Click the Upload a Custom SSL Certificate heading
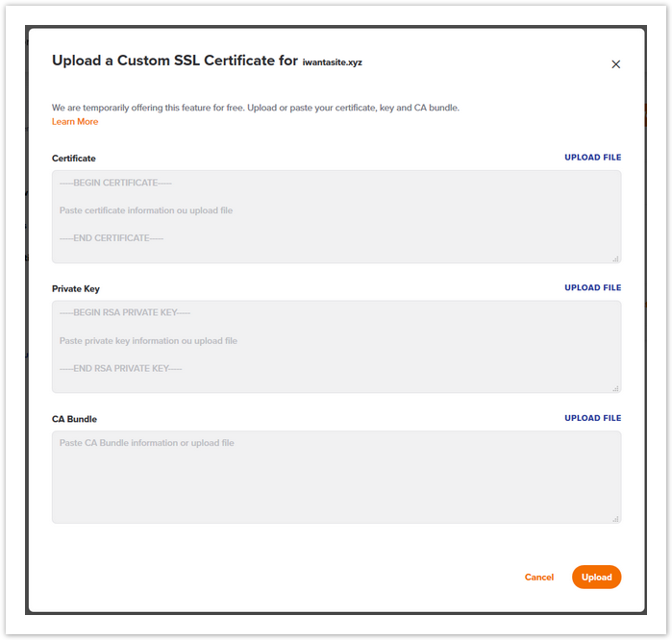The height and width of the screenshot is (640, 672). point(174,61)
